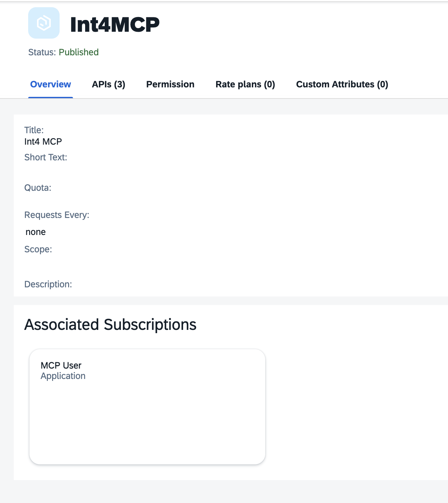
Task: Click the Int4 MCP title value
Action: point(43,142)
